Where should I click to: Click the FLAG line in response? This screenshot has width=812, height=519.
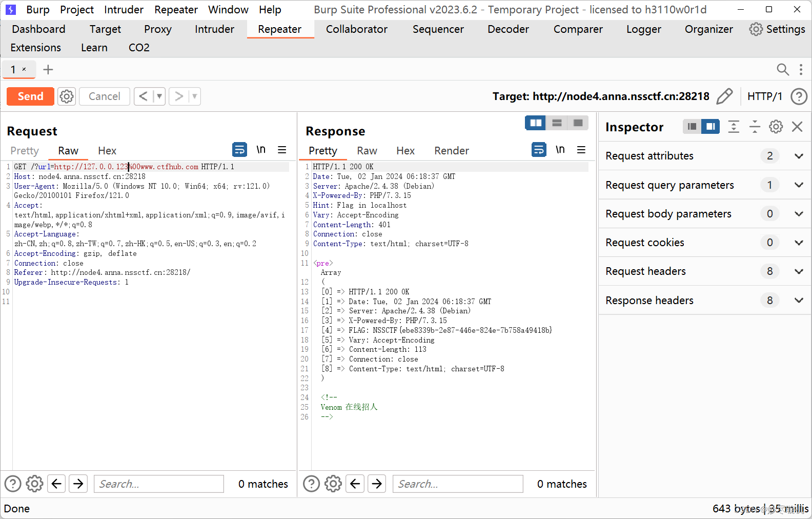(437, 330)
